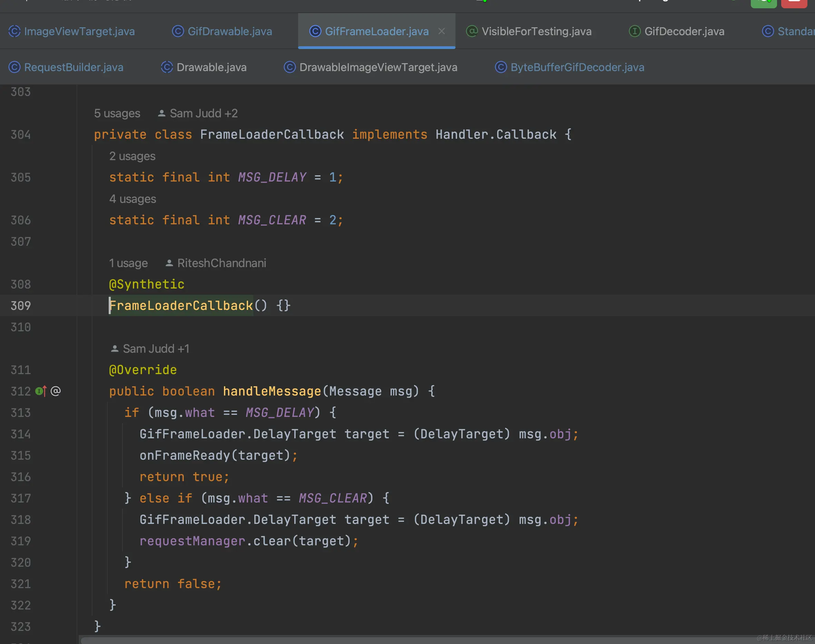Click the handleMessage method name in the code
The width and height of the screenshot is (815, 644).
click(272, 391)
